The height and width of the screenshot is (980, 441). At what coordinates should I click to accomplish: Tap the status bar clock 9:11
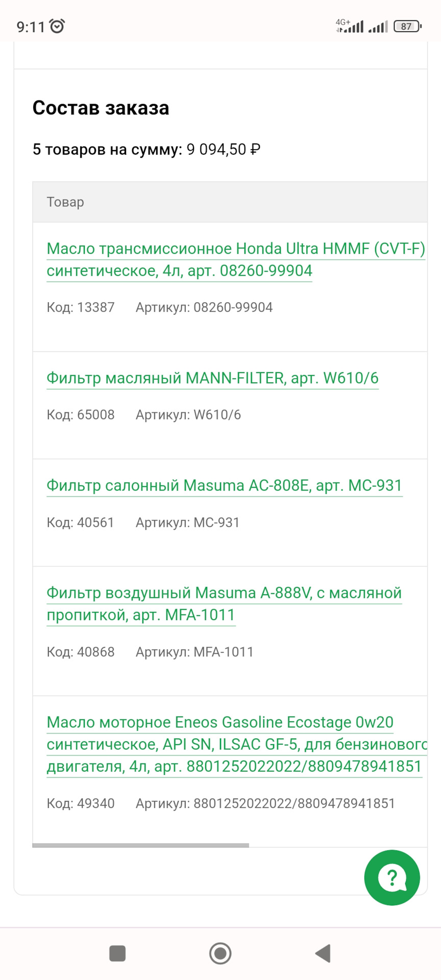(x=31, y=27)
